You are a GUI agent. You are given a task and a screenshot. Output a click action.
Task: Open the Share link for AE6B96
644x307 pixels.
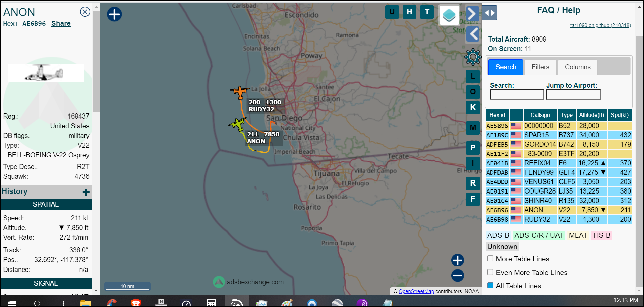coord(61,23)
